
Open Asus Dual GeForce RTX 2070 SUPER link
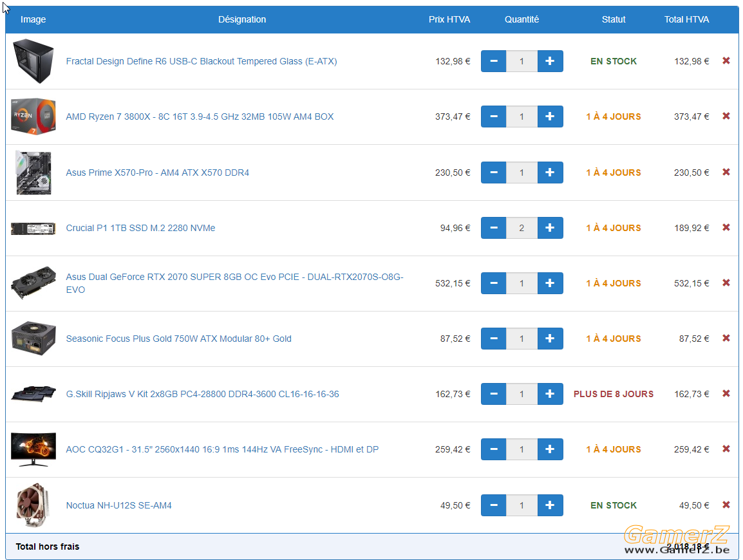coord(234,283)
